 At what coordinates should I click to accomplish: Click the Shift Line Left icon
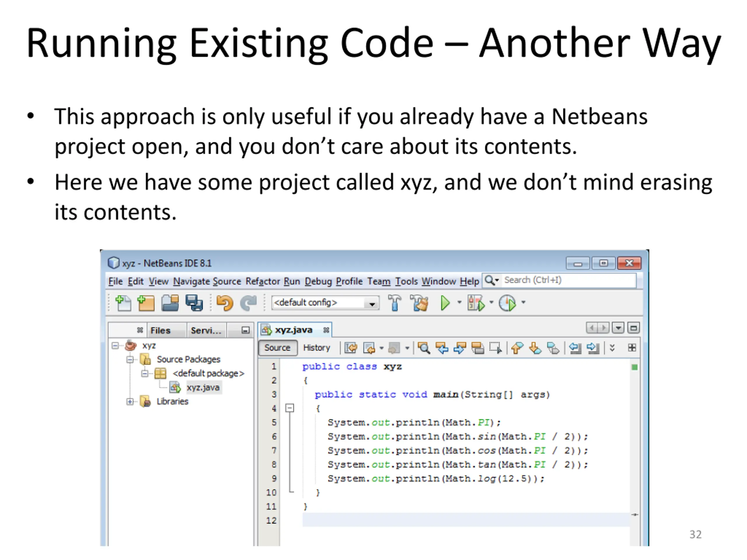coord(575,348)
